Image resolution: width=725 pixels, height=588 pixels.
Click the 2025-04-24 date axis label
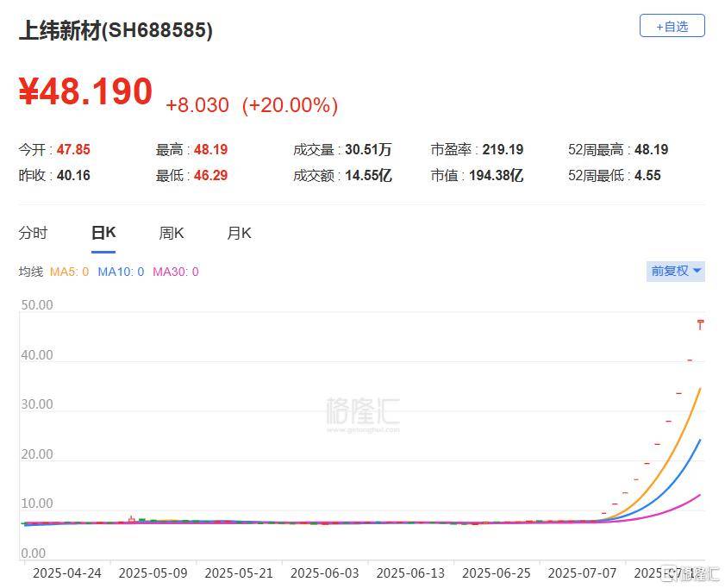pos(66,572)
